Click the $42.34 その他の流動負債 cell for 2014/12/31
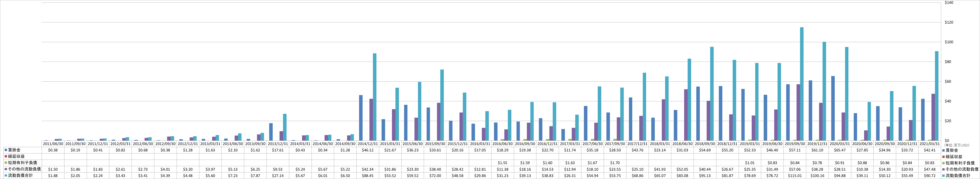Viewport: 980px width, 179px height. pyautogui.click(x=368, y=169)
